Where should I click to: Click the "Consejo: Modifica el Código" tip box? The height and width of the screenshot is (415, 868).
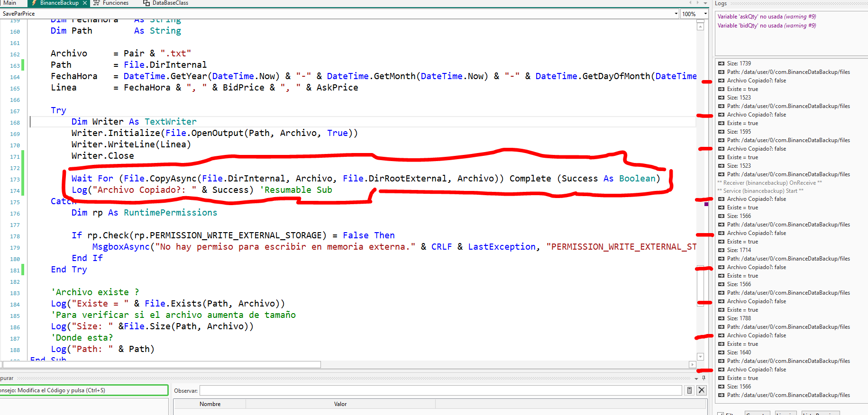point(84,390)
